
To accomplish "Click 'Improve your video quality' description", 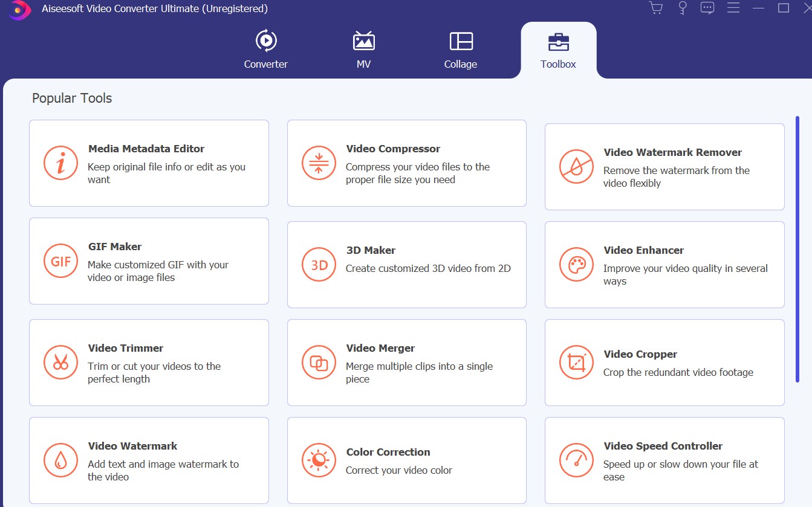I will point(686,275).
